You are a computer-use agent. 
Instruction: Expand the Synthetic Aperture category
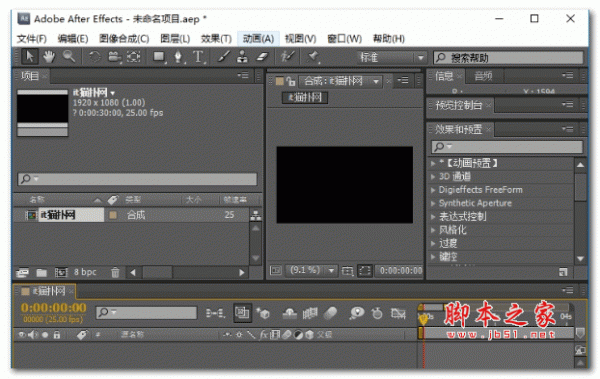click(x=433, y=204)
